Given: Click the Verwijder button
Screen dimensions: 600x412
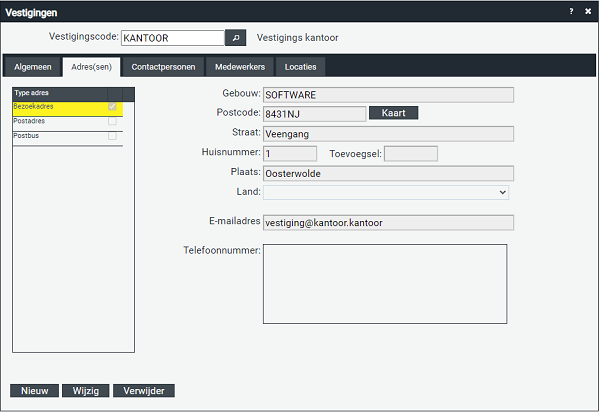Looking at the screenshot, I should point(144,391).
